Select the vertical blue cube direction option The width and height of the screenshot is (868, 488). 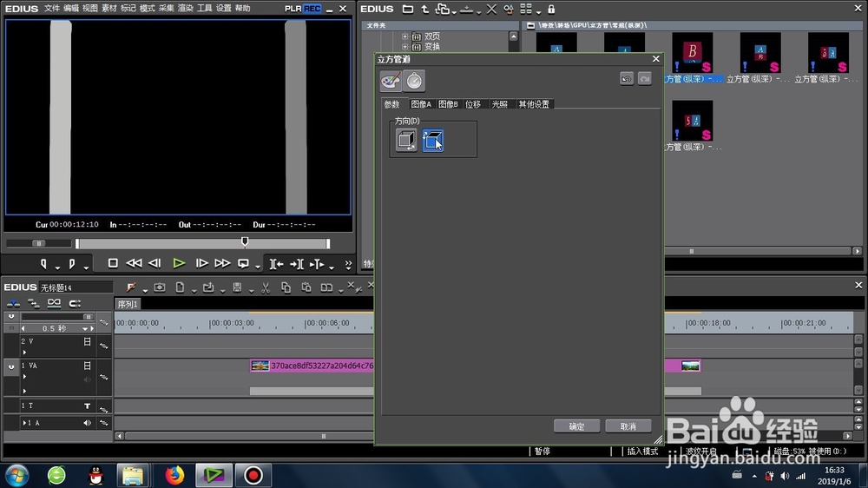432,140
